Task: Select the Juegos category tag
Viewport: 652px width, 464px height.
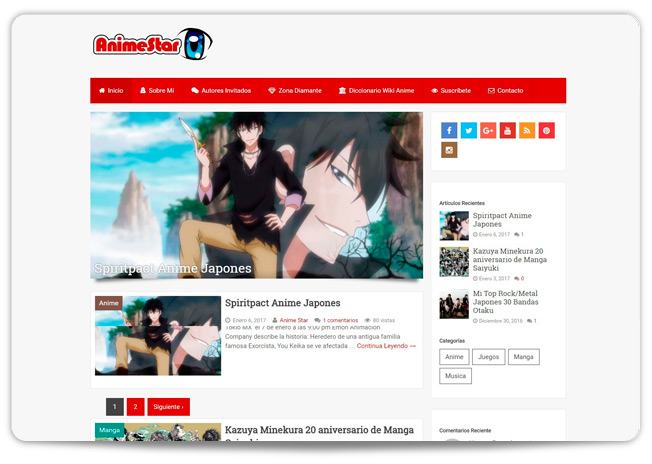Action: [x=489, y=357]
